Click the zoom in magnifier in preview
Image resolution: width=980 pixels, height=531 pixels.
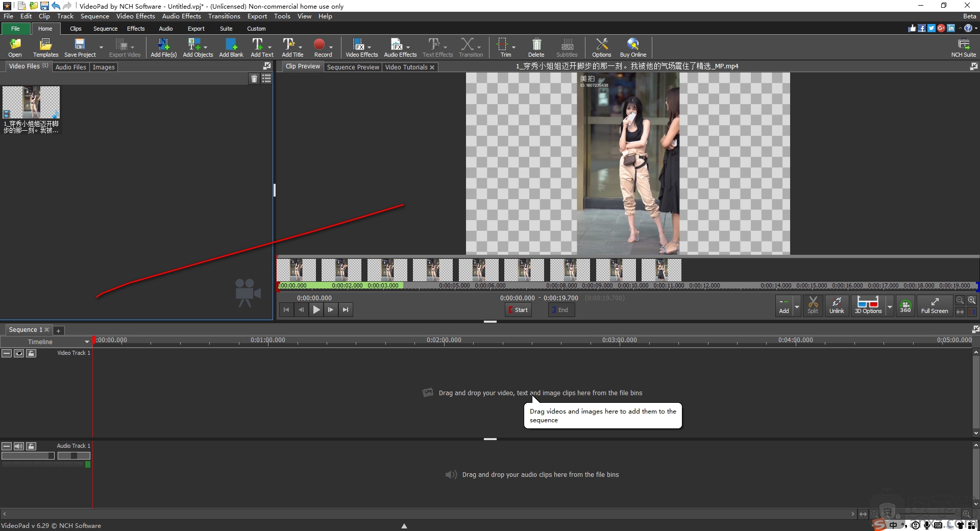coord(972,300)
